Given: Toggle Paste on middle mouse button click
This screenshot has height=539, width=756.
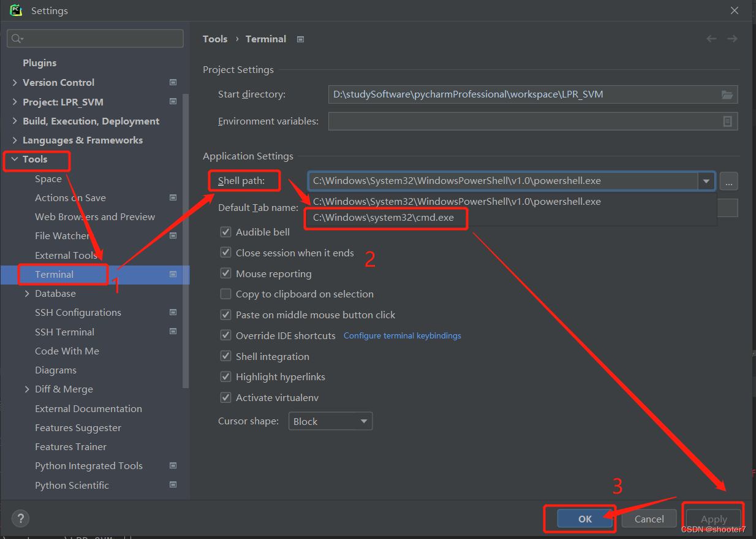Looking at the screenshot, I should click(x=226, y=315).
